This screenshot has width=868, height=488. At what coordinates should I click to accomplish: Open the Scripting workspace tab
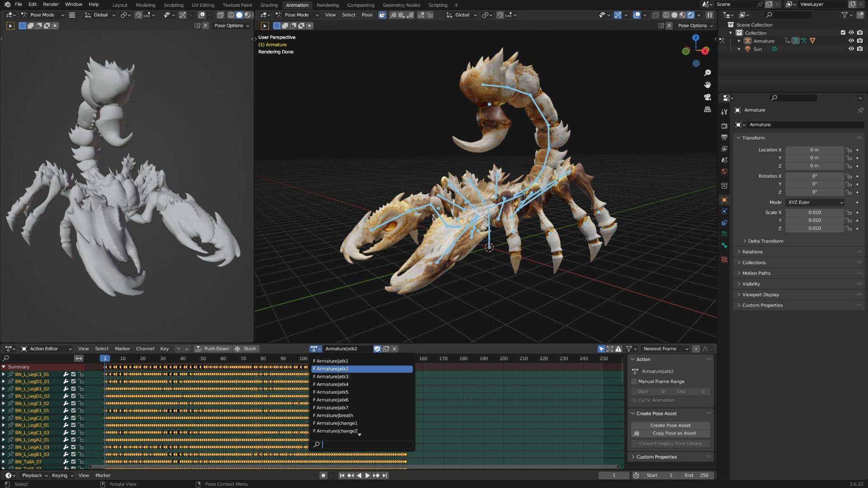click(438, 5)
